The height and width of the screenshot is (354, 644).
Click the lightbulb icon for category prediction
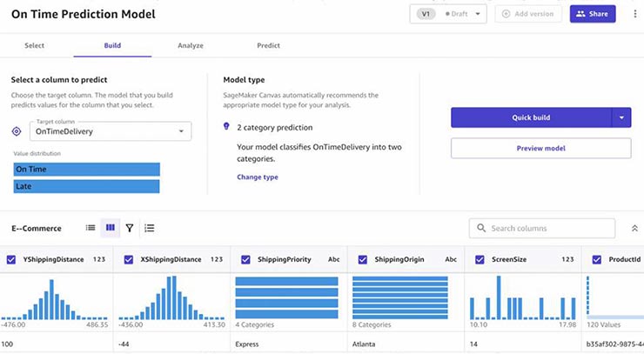coord(226,127)
